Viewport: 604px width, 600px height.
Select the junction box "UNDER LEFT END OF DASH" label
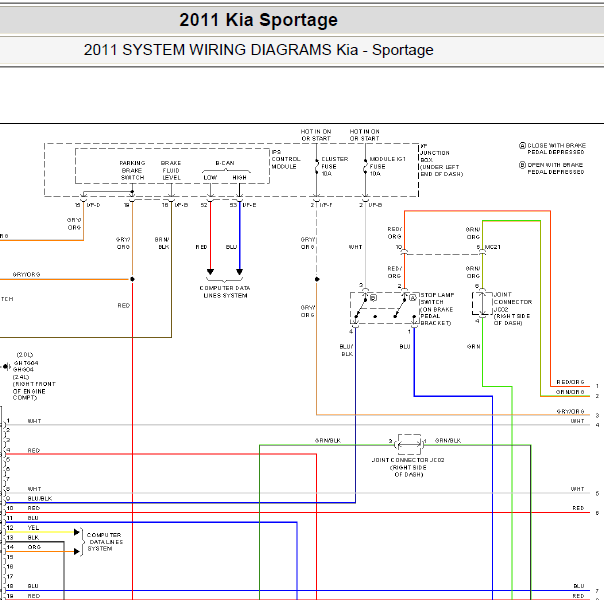pyautogui.click(x=441, y=171)
